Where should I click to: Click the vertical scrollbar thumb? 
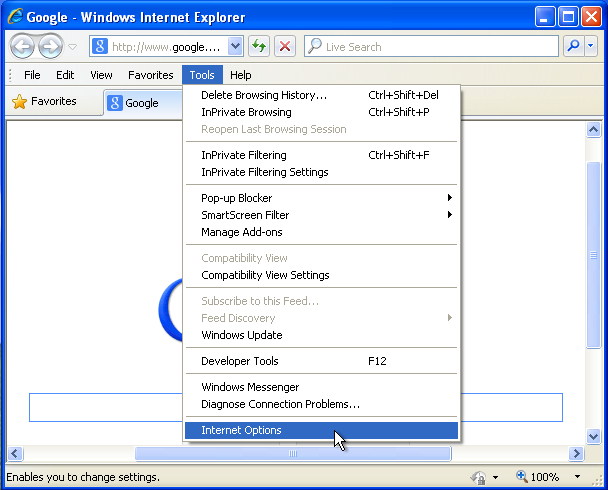point(593,255)
